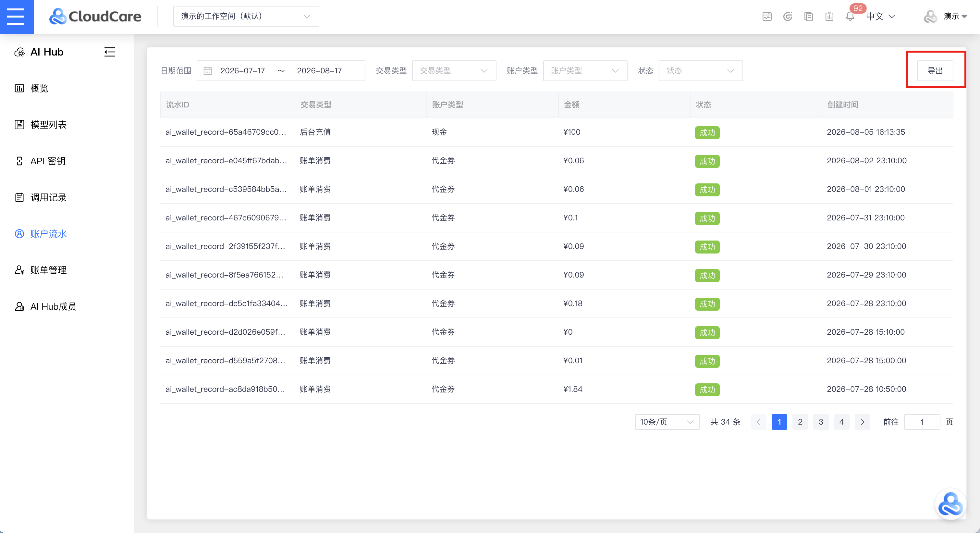This screenshot has width=980, height=533.
Task: Click the clipboard chart icon in header
Action: click(x=829, y=16)
